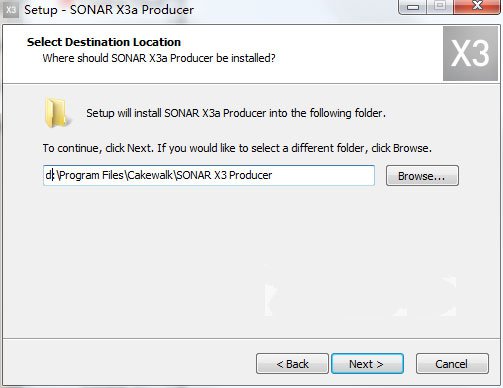Screen dimensions: 503x388
Task: Minimize the setup window
Action: [x=413, y=7]
